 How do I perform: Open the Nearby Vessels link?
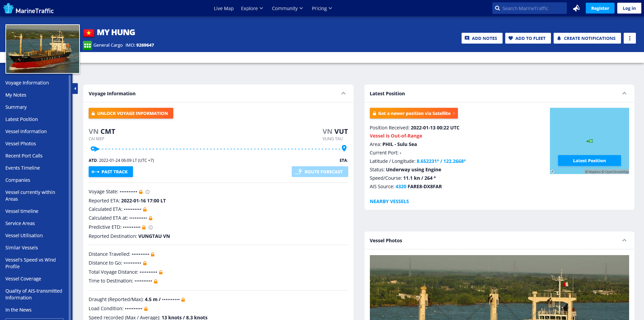click(389, 201)
